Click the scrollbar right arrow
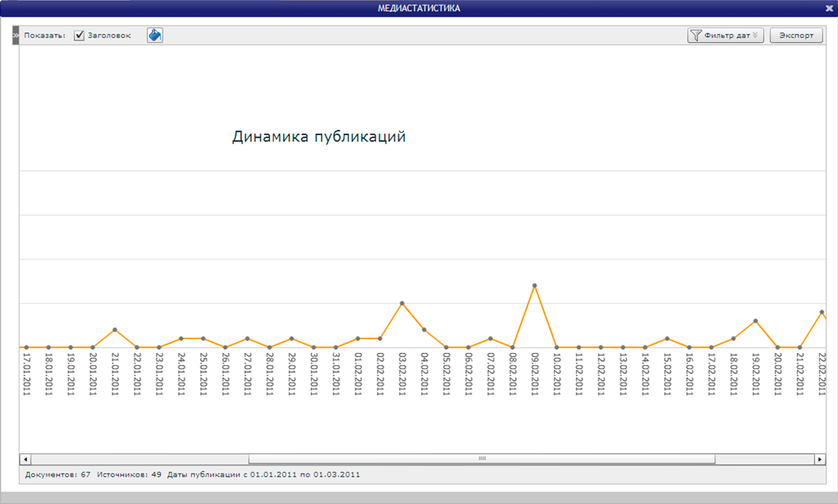This screenshot has width=838, height=504. [820, 459]
